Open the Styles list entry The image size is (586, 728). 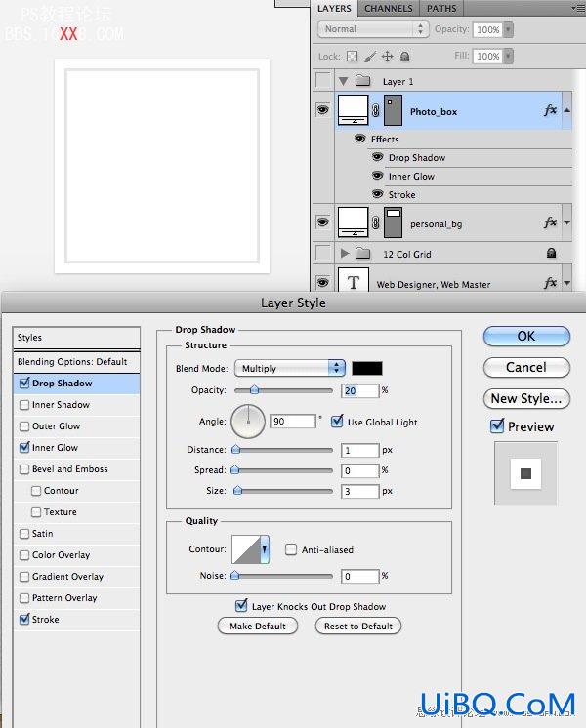point(77,338)
